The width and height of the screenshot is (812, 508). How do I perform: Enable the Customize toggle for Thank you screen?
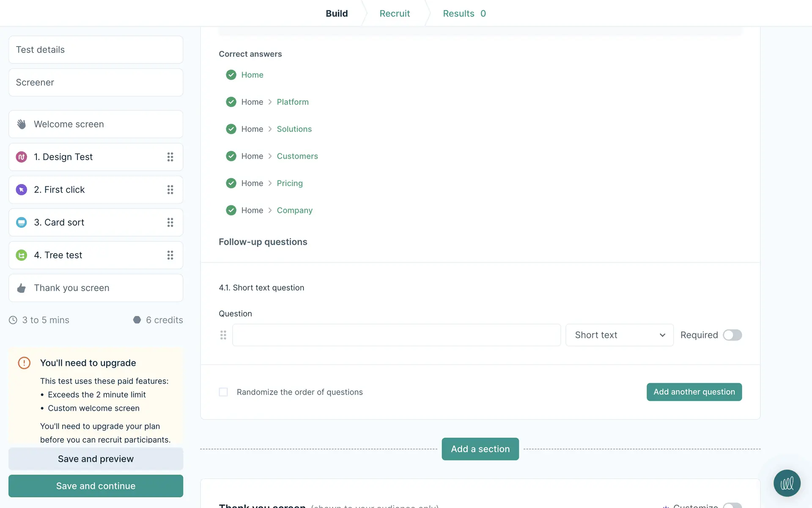[x=732, y=505]
